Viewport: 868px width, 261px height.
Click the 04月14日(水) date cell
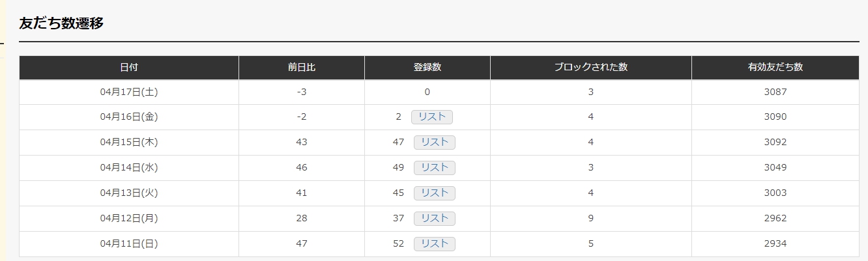coord(129,168)
